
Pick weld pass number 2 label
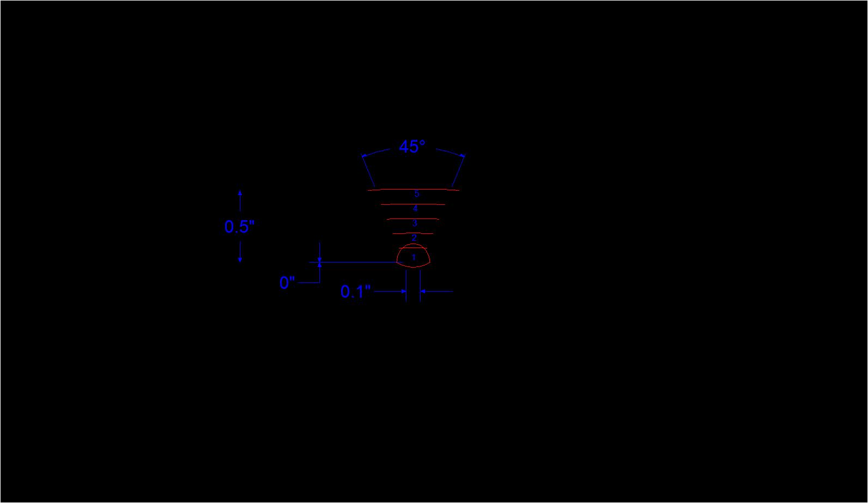[x=414, y=238]
